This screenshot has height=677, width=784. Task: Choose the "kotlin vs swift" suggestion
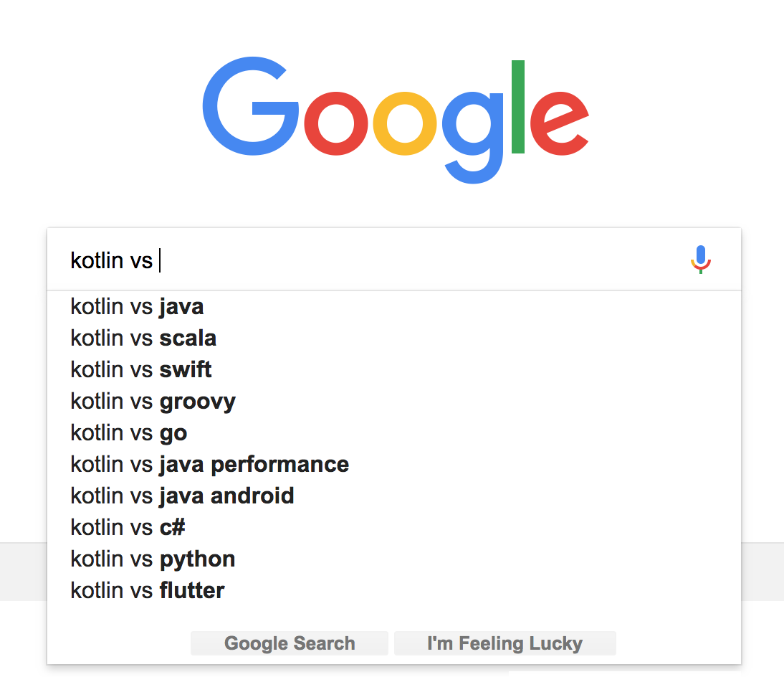click(394, 370)
